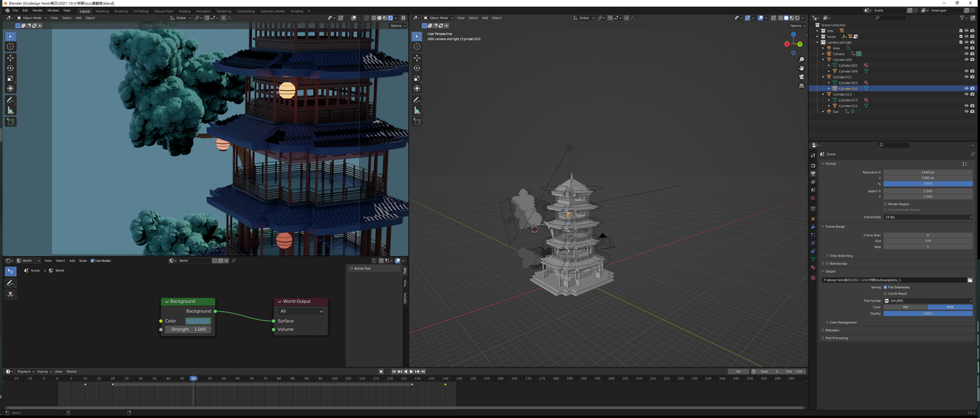This screenshot has width=980, height=418.
Task: Open left viewport Options button
Action: [397, 26]
